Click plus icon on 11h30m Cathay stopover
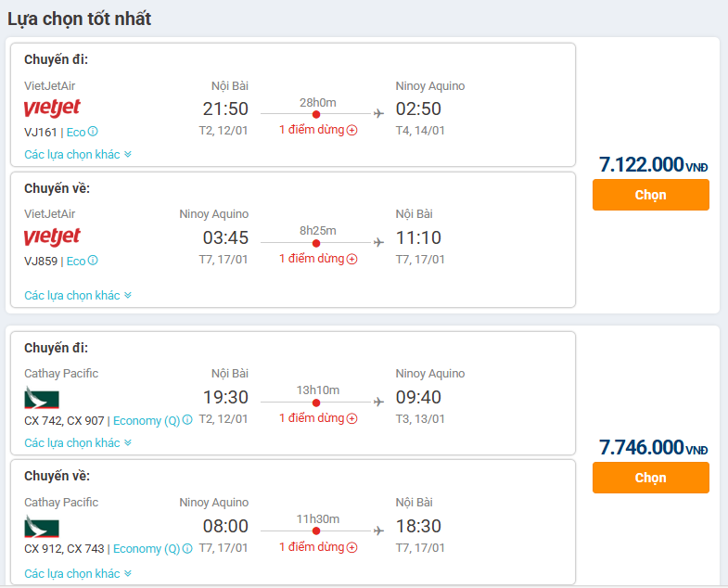Screen dimensions: 728x588 [x=352, y=547]
